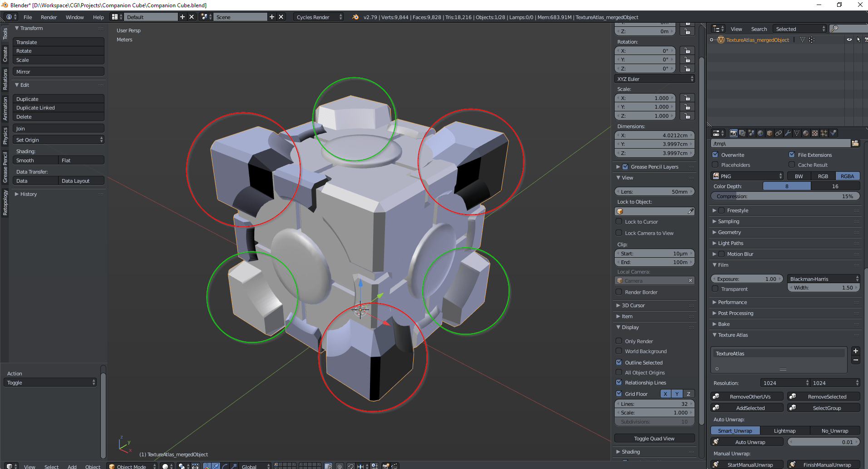Toggle visibility of TextureAtlas_mergedObject in outliner

click(x=849, y=40)
